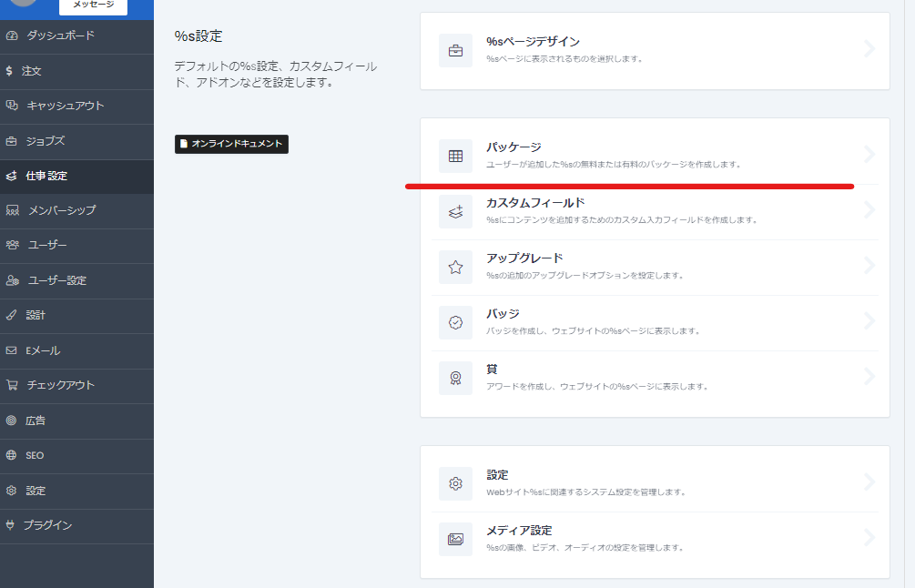Image resolution: width=915 pixels, height=588 pixels.
Task: Click the briefcase icon for %sページデザイン
Action: (455, 50)
